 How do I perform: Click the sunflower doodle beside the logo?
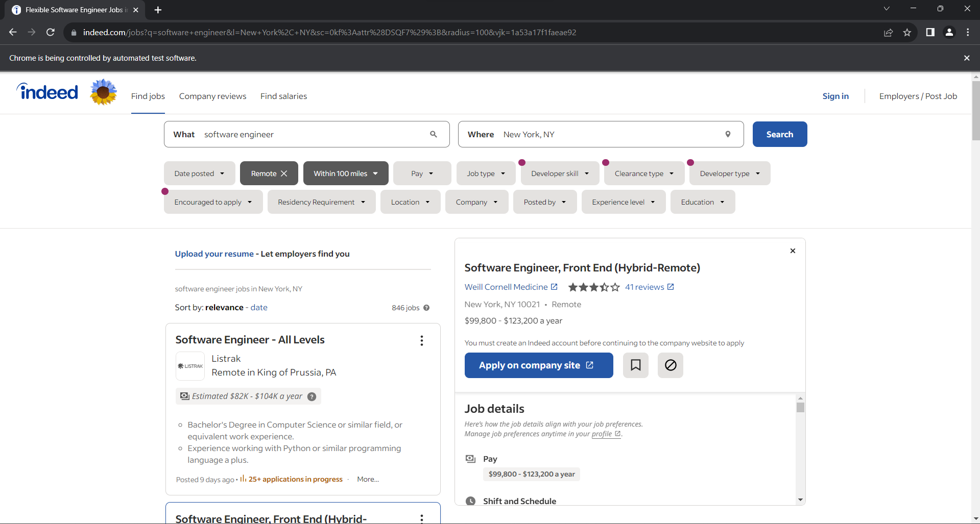pos(103,92)
